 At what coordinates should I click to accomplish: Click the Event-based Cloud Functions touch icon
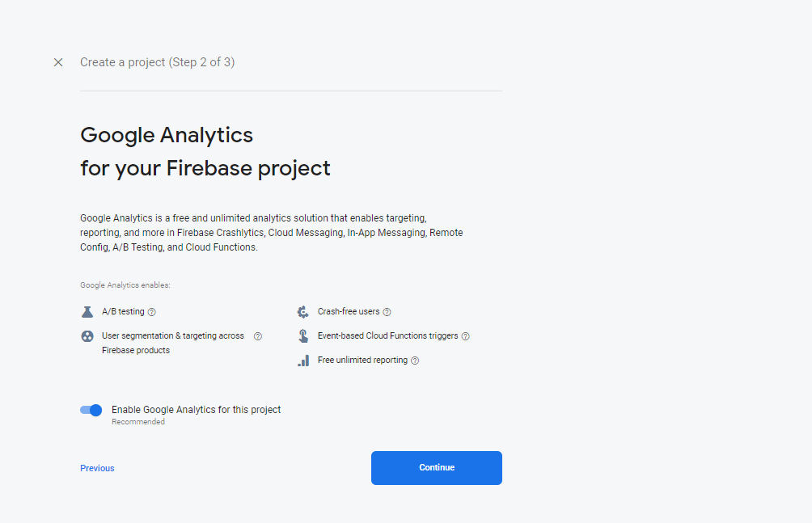(303, 336)
